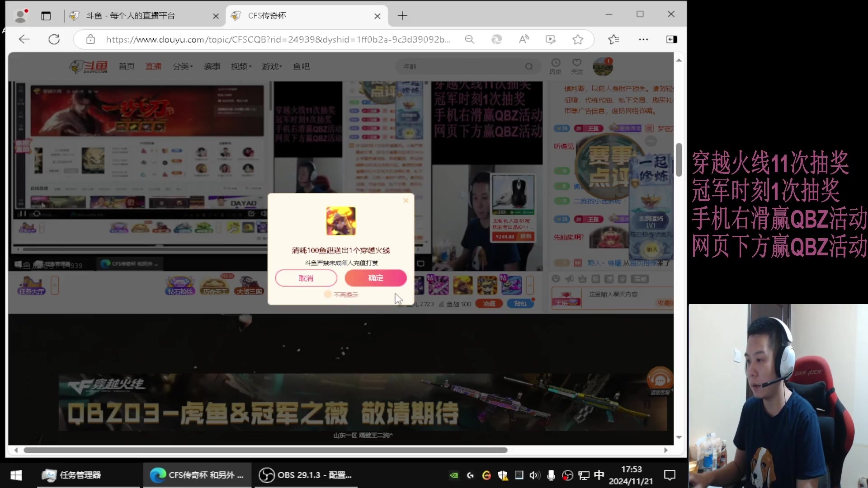Image resolution: width=868 pixels, height=488 pixels.
Task: Click the 加入 button on 一起修炼 card
Action: (x=651, y=249)
